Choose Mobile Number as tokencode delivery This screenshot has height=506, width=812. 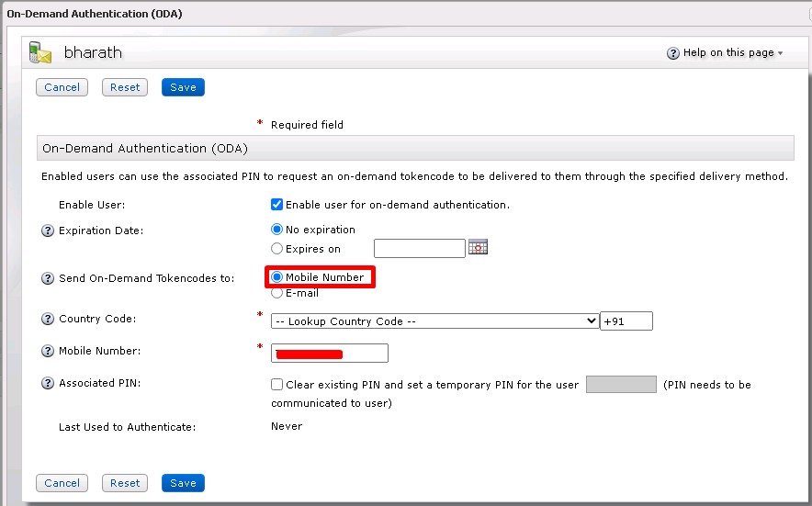click(x=277, y=277)
